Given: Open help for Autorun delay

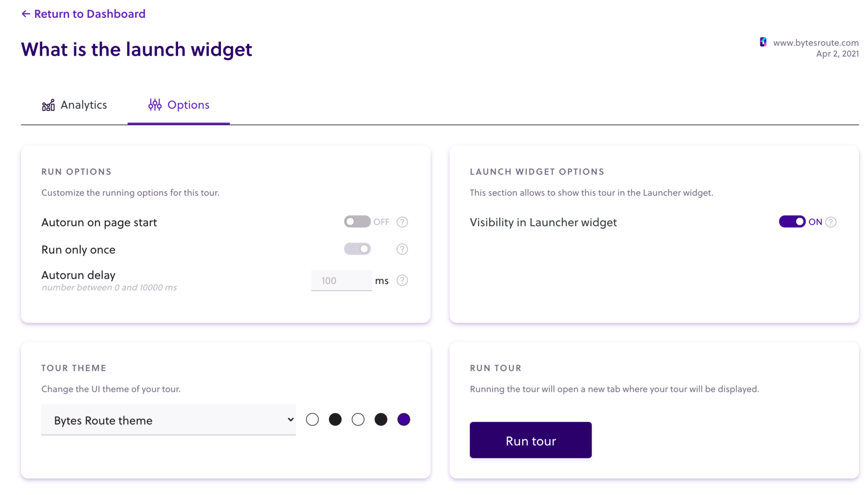Looking at the screenshot, I should [402, 280].
